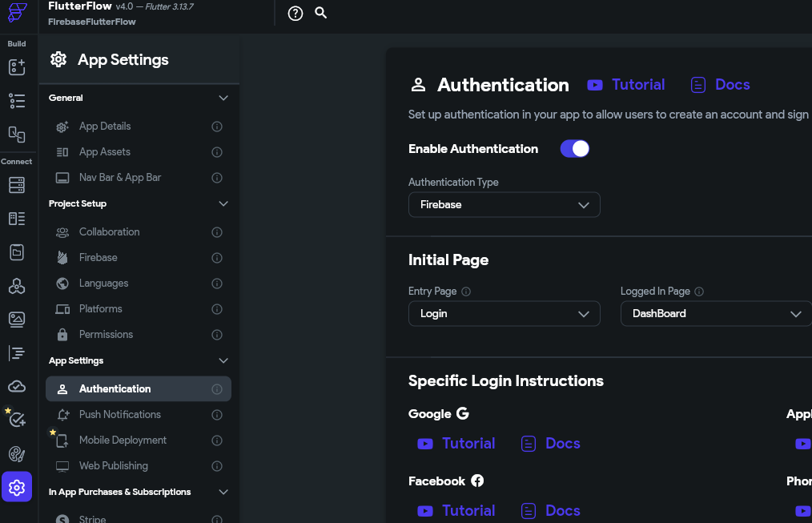Click info icon next to Entry Page
Image resolution: width=812 pixels, height=523 pixels.
466,292
